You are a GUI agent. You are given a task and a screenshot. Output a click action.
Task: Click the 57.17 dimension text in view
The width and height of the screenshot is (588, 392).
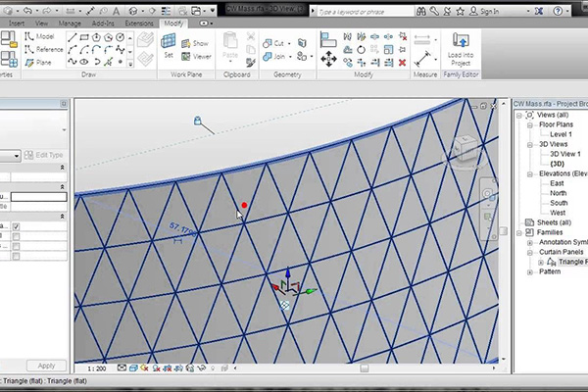[x=182, y=229]
